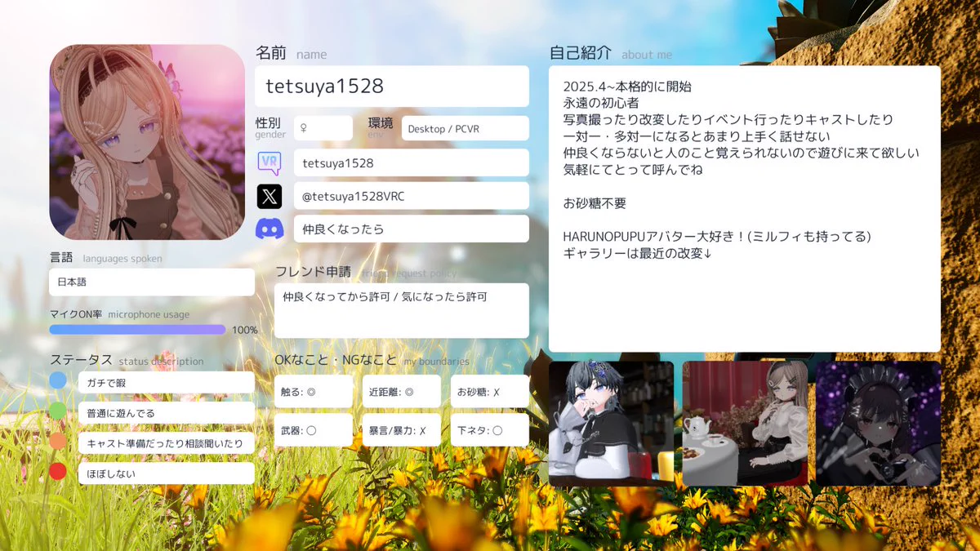Click the friend request policy text box

(x=402, y=310)
